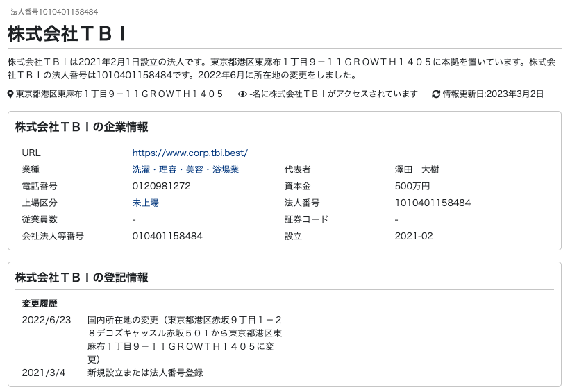Click the 法人番号1010401158484 badge

click(55, 12)
